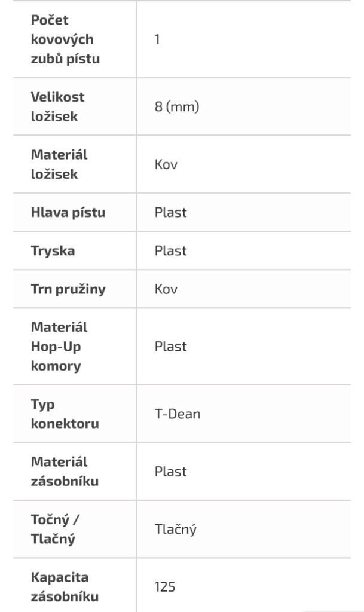This screenshot has height=612, width=364.
Task: Click the 'Materiál ložisek' label
Action: point(59,164)
